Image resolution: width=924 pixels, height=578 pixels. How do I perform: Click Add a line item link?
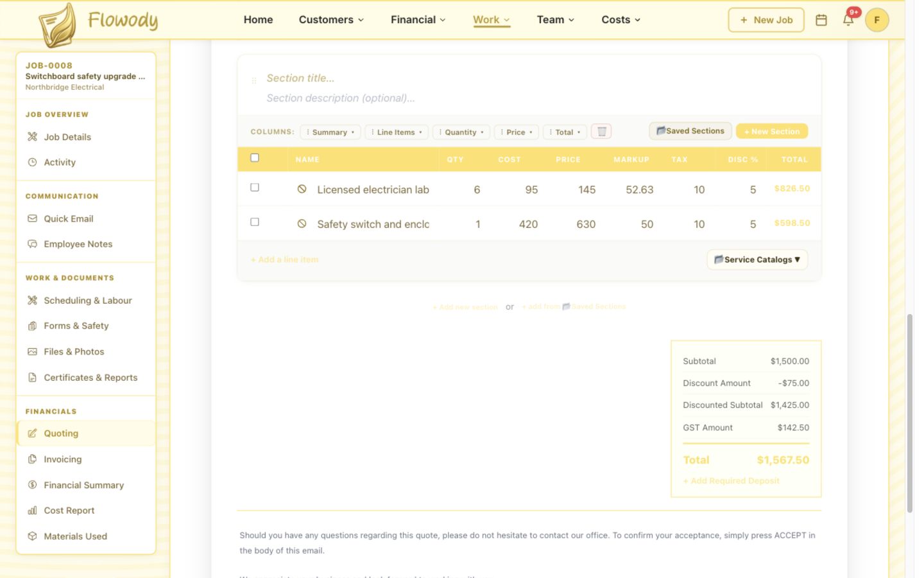[285, 259]
